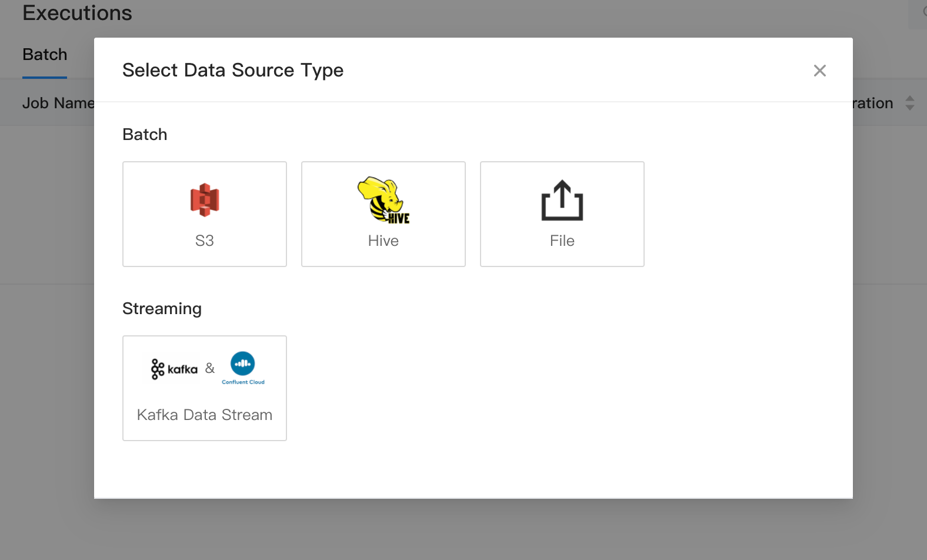The height and width of the screenshot is (560, 927).
Task: Select the Kafka Data Stream card
Action: [x=205, y=388]
